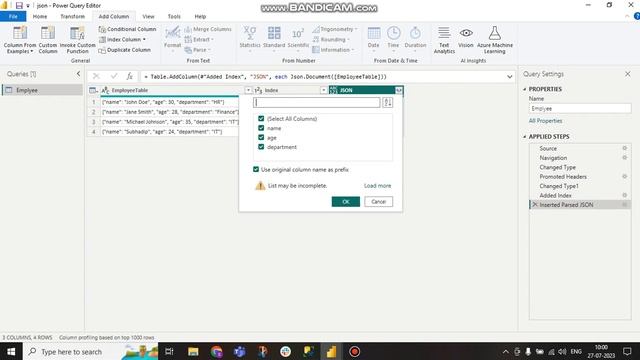This screenshot has width=640, height=360.
Task: Click the sort columns icon in popup
Action: click(x=388, y=102)
